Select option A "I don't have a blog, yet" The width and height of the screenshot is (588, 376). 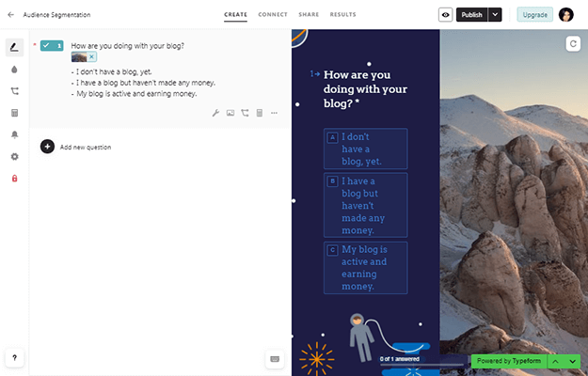[x=366, y=149]
